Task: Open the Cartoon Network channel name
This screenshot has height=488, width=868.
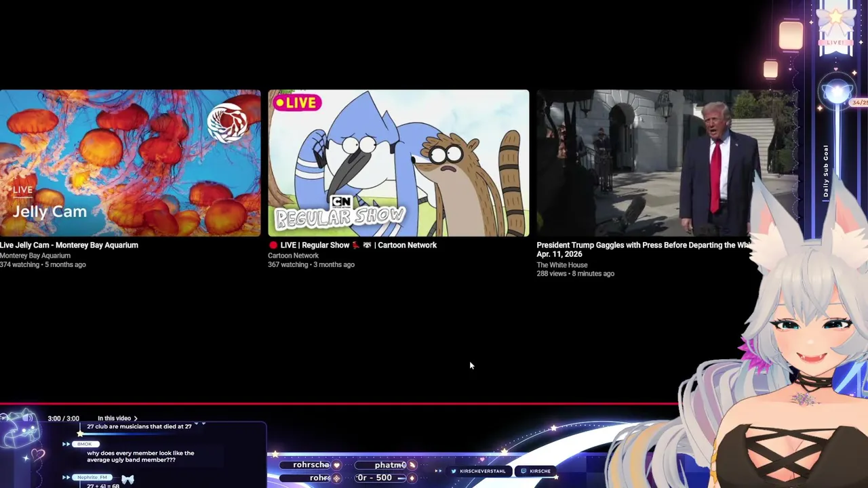Action: point(293,256)
